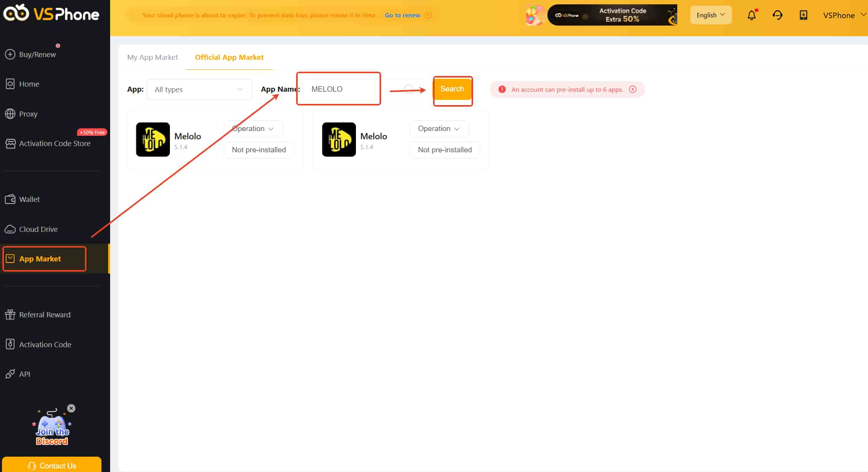Open customer support headset icon
Viewport: 868px width, 472px height.
click(x=777, y=15)
